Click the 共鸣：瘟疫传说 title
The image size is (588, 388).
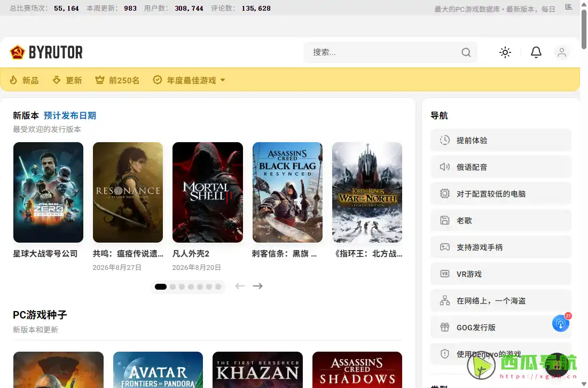coord(128,254)
